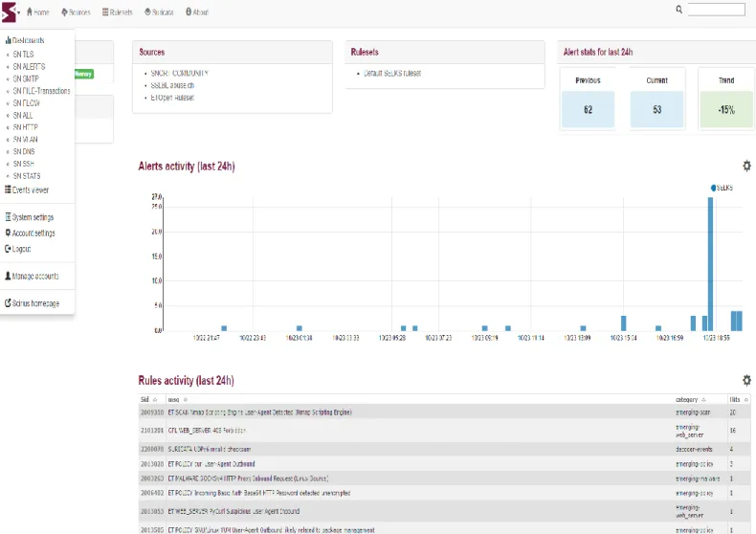Click the tallest alerts chart bar
Image resolution: width=756 pixels, height=534 pixels.
click(x=710, y=264)
